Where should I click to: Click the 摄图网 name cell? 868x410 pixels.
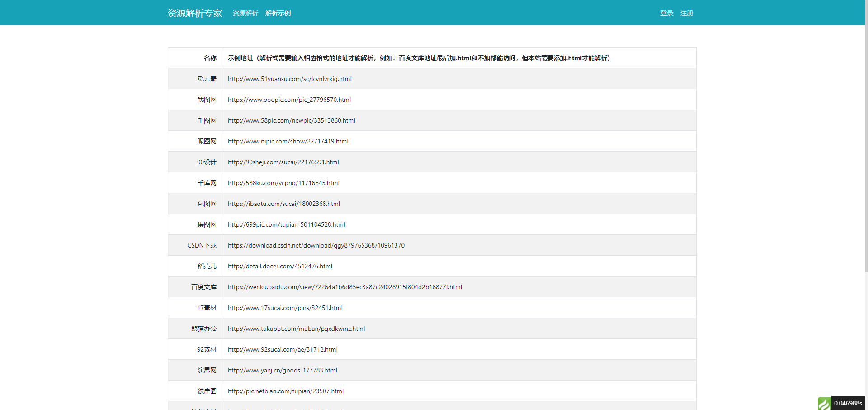195,224
